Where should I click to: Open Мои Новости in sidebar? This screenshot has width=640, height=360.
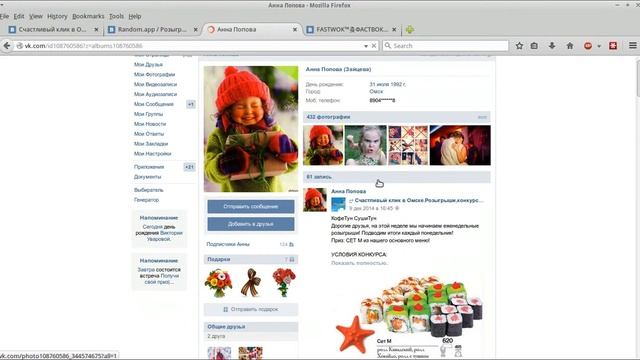coord(150,124)
